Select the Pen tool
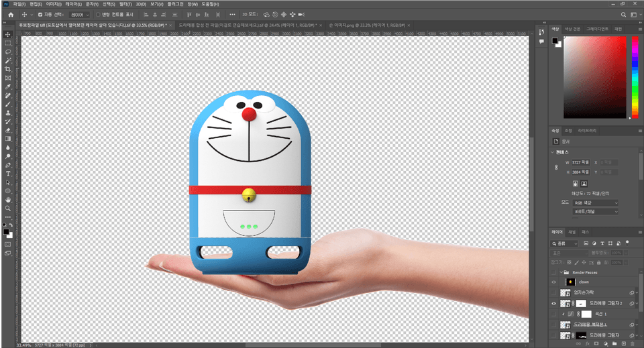644x348 pixels. pos(8,165)
